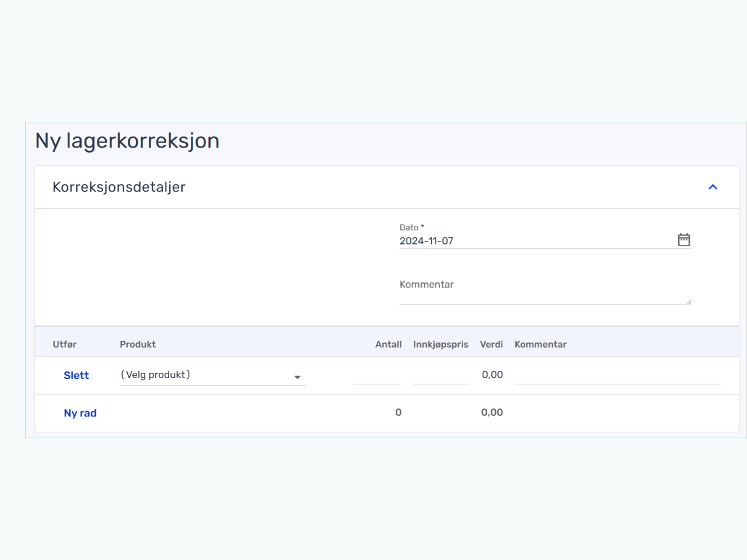Click the Kommentar column header in table
The width and height of the screenshot is (747, 560).
[540, 344]
